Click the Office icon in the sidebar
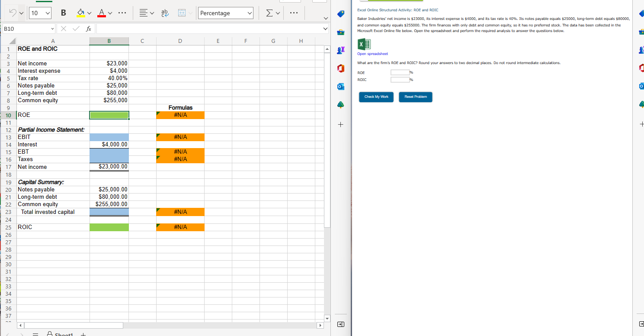Viewport: 644px width, 336px height. click(x=340, y=68)
